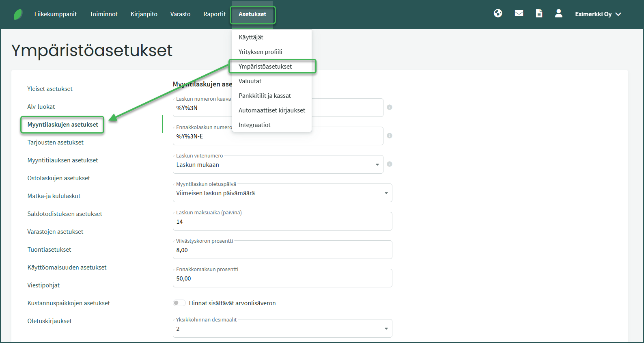This screenshot has height=343, width=644.
Task: Open the globe language icon
Action: tap(498, 13)
